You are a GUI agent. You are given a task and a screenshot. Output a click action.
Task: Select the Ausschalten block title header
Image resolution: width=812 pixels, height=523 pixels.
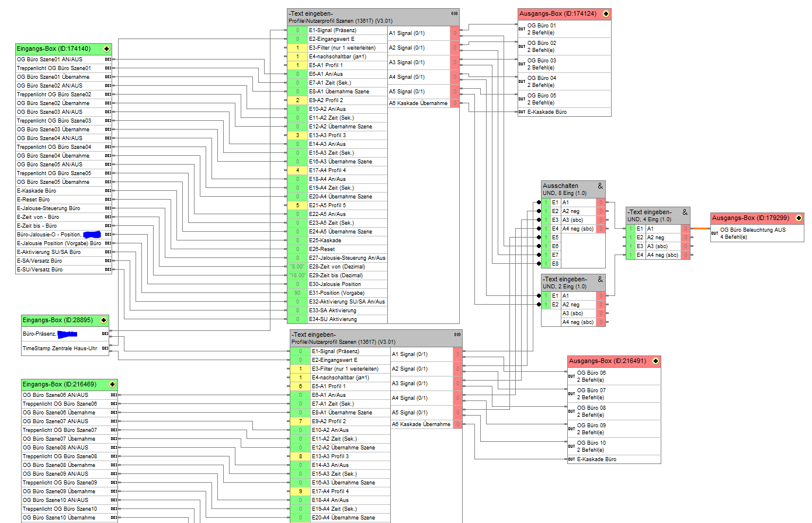point(567,189)
